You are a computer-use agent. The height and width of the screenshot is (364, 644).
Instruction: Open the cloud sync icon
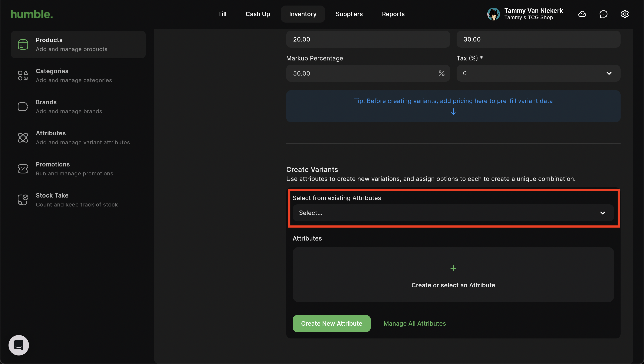click(x=582, y=14)
